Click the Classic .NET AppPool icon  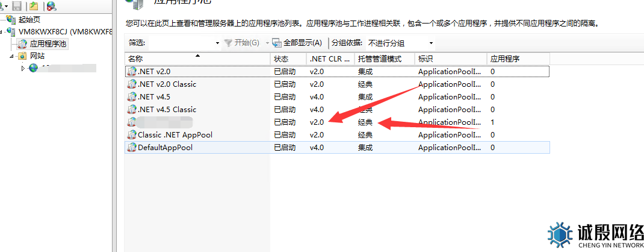click(132, 134)
